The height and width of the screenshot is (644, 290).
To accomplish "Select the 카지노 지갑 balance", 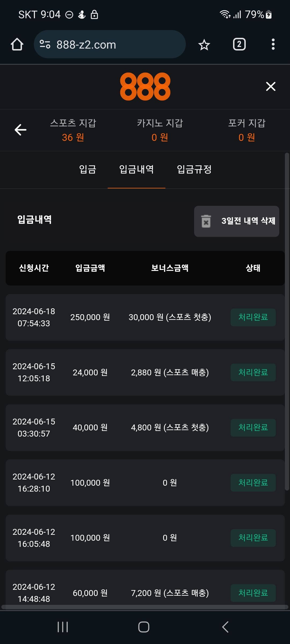I will tap(160, 130).
